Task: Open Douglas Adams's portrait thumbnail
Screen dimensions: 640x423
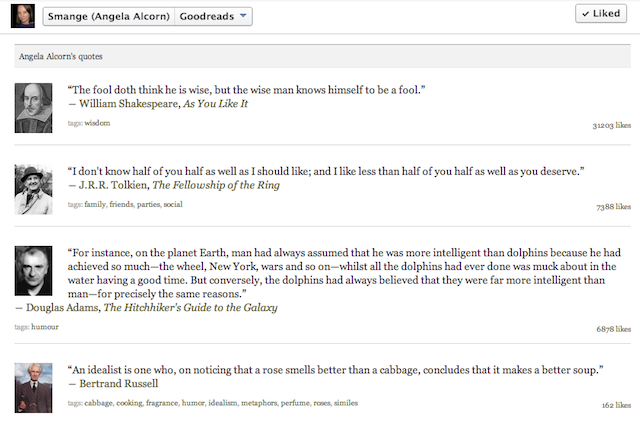Action: (33, 271)
